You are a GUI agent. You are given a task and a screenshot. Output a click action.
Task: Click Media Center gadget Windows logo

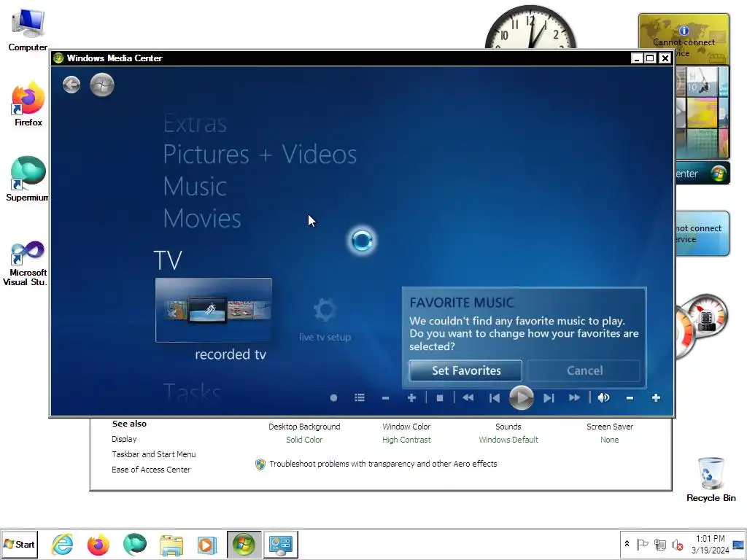click(x=719, y=174)
